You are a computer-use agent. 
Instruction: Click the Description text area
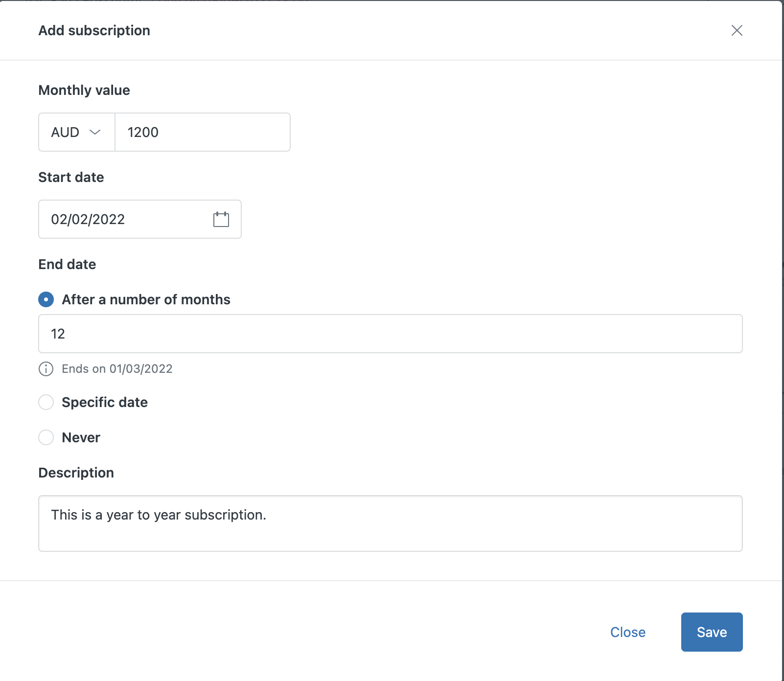coord(391,523)
